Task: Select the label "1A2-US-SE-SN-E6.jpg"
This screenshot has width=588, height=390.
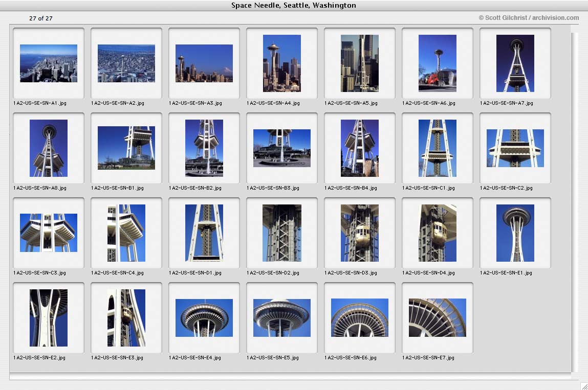Action: (351, 358)
